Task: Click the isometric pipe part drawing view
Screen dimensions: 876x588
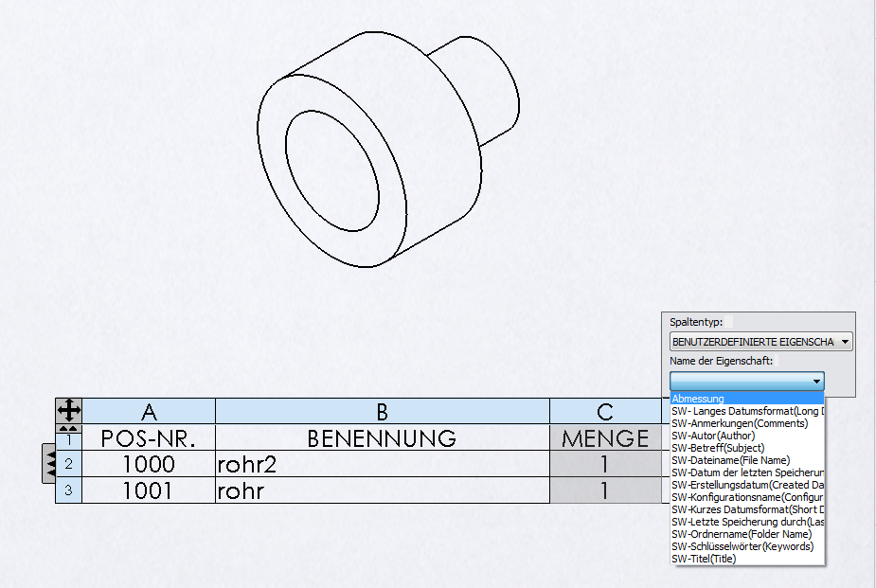Action: [x=388, y=149]
